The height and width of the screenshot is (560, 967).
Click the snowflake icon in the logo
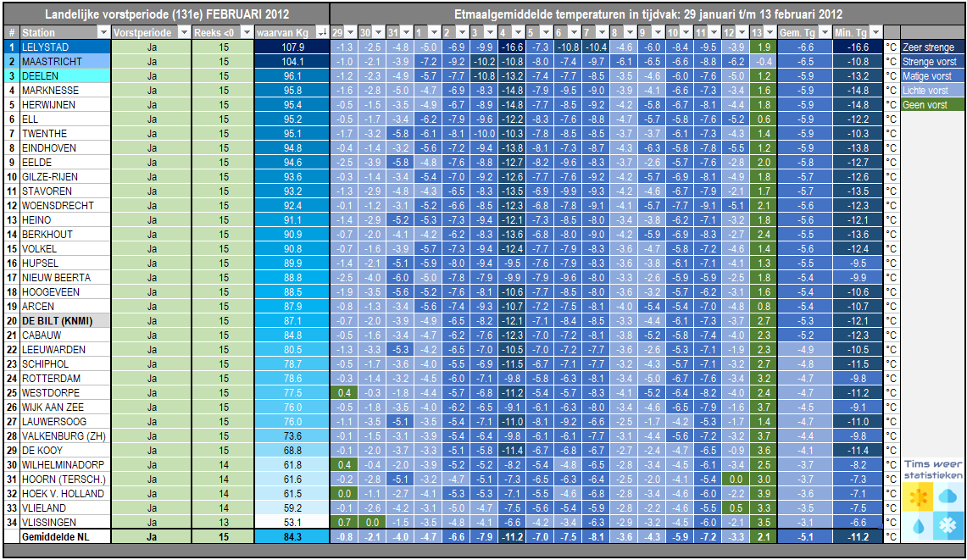948,526
